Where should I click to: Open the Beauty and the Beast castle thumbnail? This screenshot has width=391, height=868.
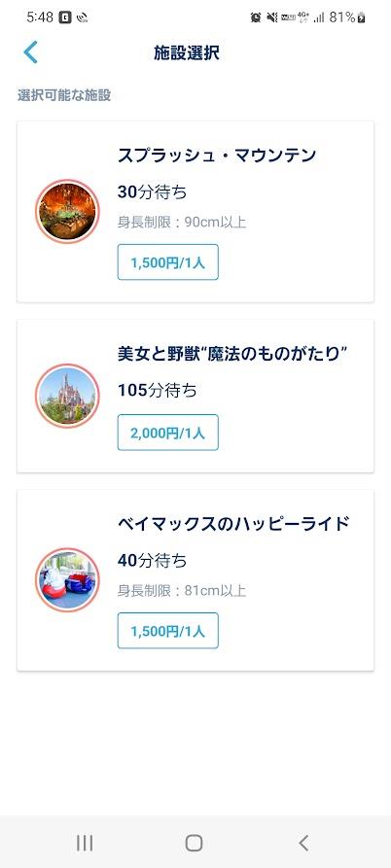[67, 396]
